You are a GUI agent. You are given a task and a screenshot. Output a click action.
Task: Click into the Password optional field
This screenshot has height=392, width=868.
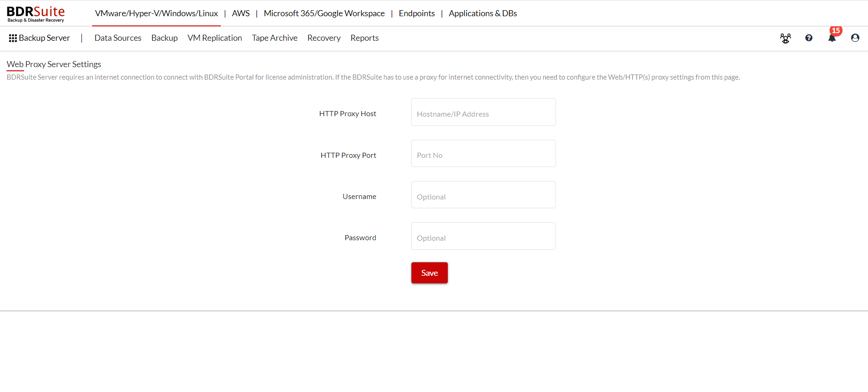(483, 236)
